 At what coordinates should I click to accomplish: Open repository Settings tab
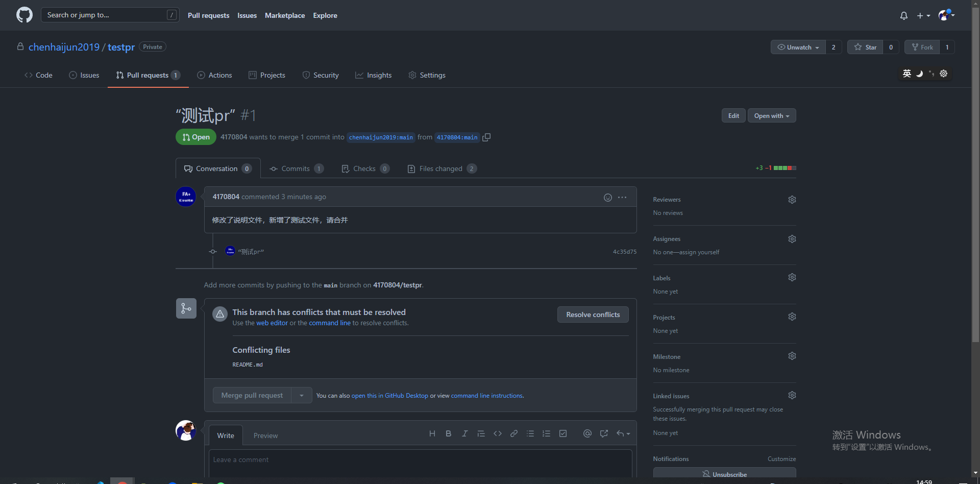[x=427, y=75]
